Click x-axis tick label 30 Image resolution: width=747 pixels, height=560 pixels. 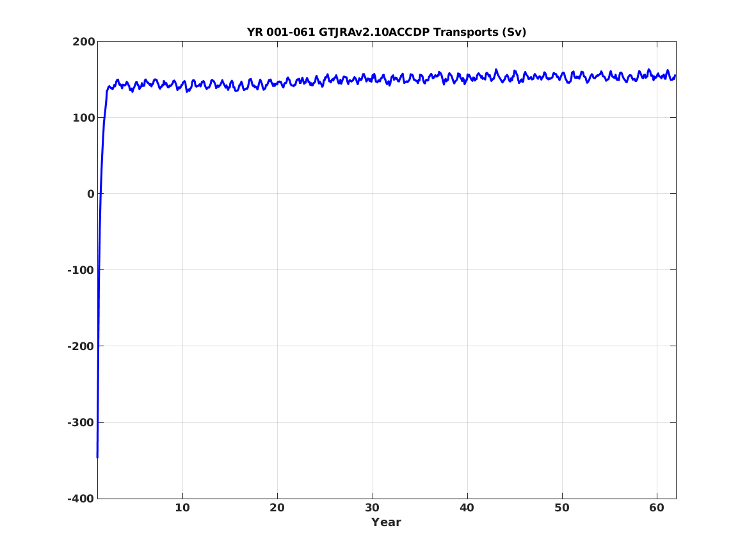[372, 508]
